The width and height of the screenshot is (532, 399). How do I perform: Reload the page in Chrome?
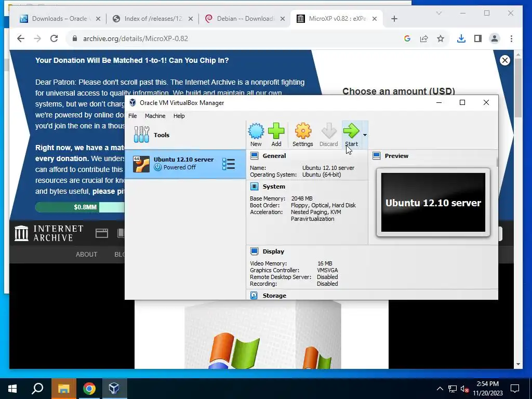(x=54, y=38)
